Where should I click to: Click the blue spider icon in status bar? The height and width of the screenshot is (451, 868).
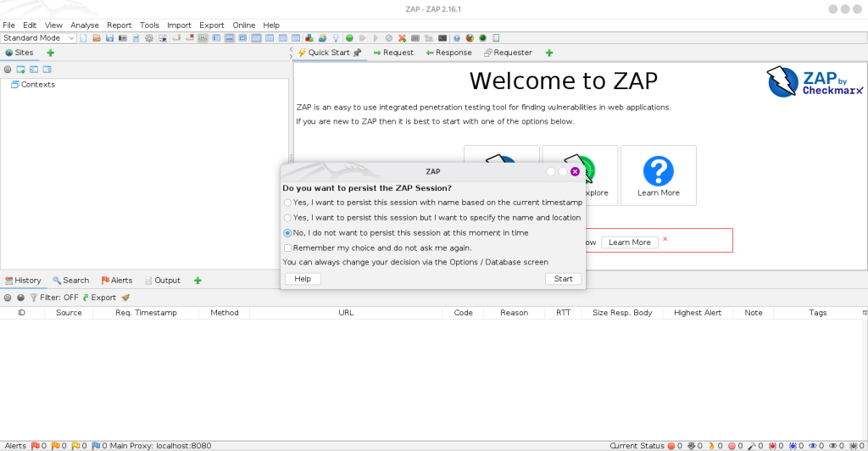[793, 445]
